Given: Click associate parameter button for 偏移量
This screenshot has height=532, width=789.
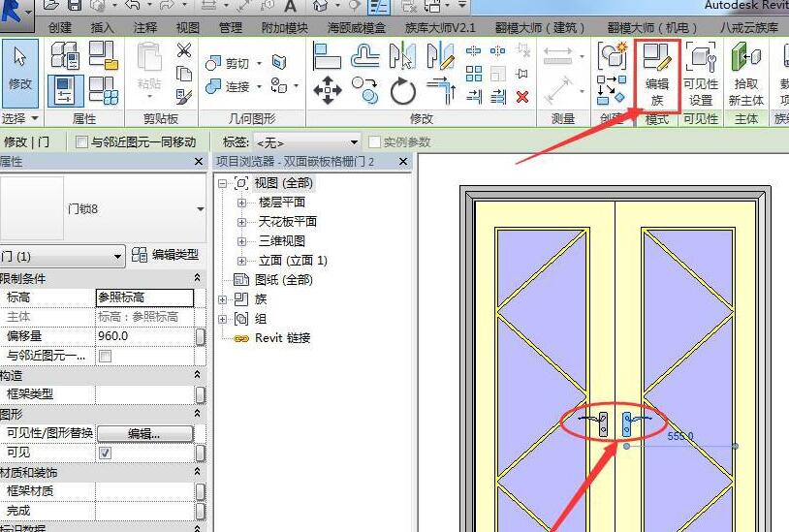Looking at the screenshot, I should click(x=201, y=336).
